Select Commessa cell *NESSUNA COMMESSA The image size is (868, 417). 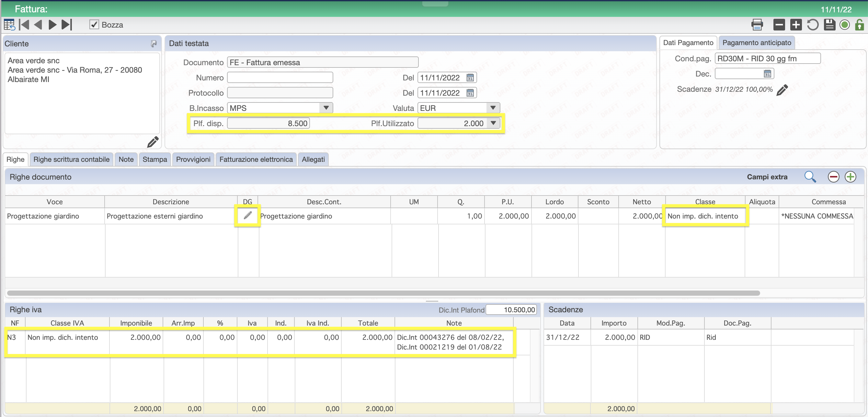pos(817,216)
